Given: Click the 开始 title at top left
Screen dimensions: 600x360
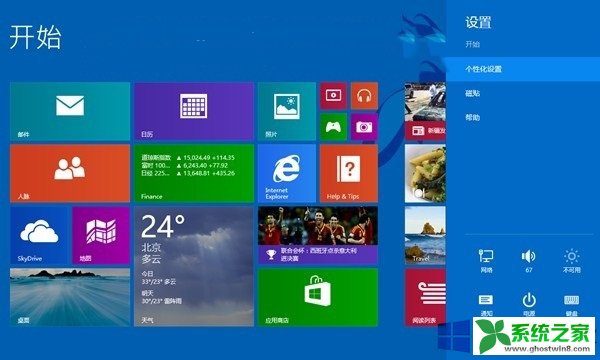Looking at the screenshot, I should [35, 37].
